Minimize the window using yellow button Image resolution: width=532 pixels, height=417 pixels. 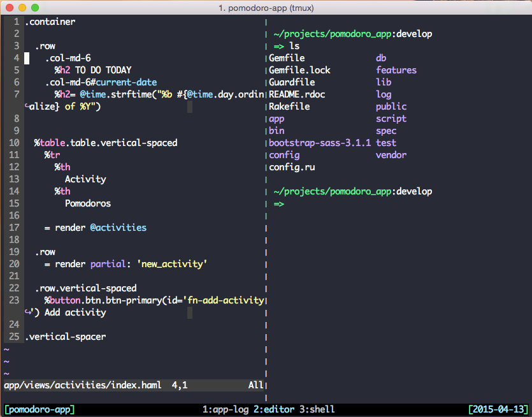pos(21,7)
